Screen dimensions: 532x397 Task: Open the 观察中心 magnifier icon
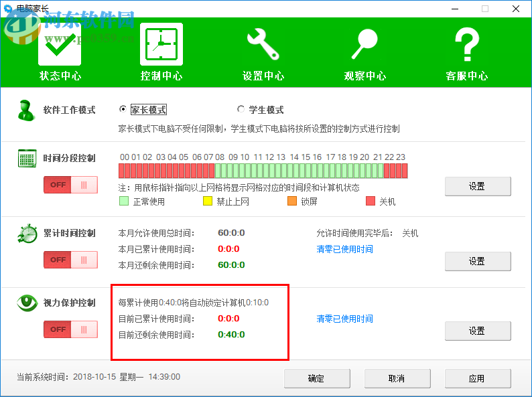[x=364, y=44]
